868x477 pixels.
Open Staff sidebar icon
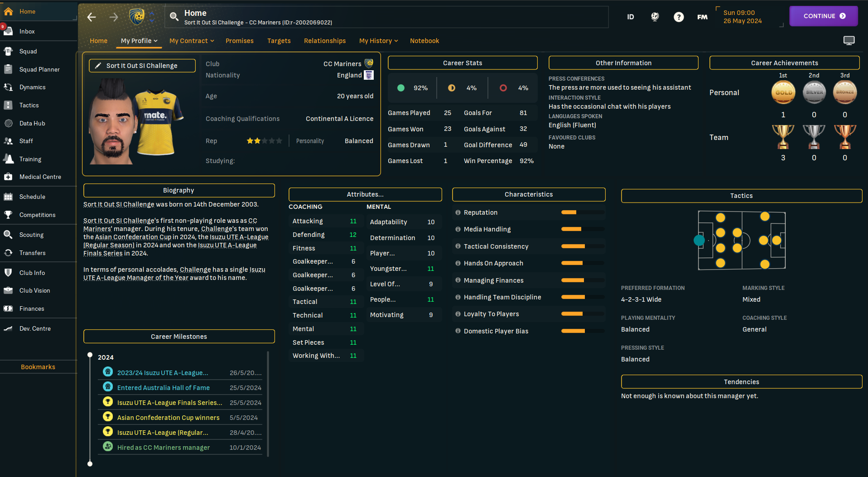(8, 141)
